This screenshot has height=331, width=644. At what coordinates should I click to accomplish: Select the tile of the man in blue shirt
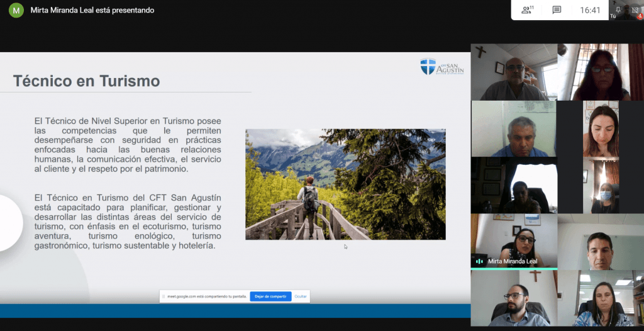[514, 129]
